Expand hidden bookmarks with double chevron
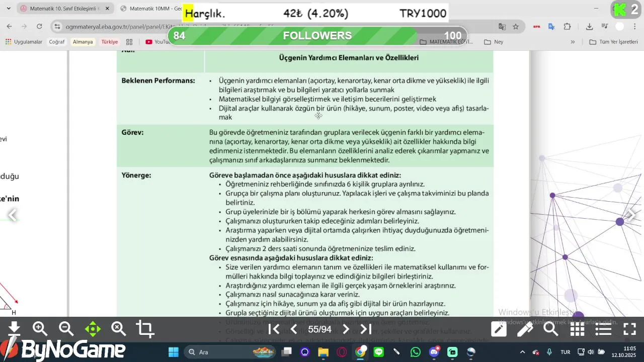The height and width of the screenshot is (362, 644). click(573, 42)
